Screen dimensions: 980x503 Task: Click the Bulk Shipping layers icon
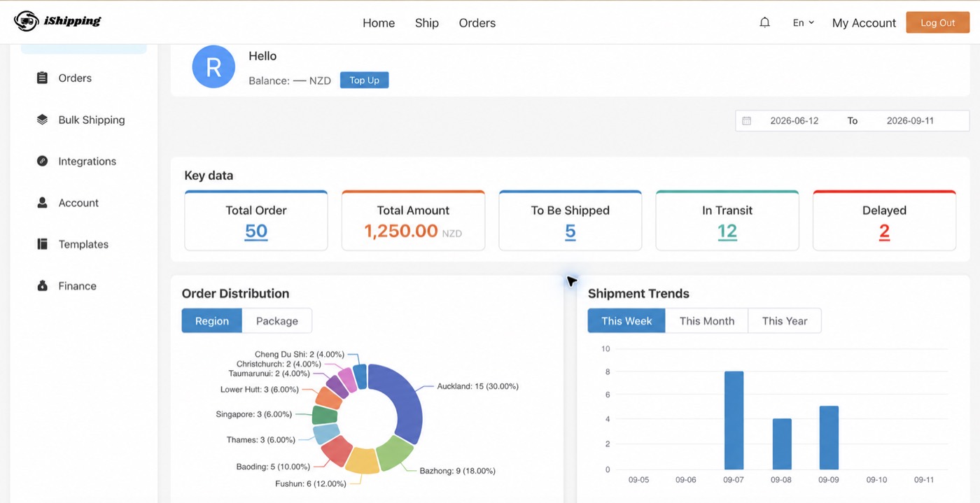(x=42, y=120)
